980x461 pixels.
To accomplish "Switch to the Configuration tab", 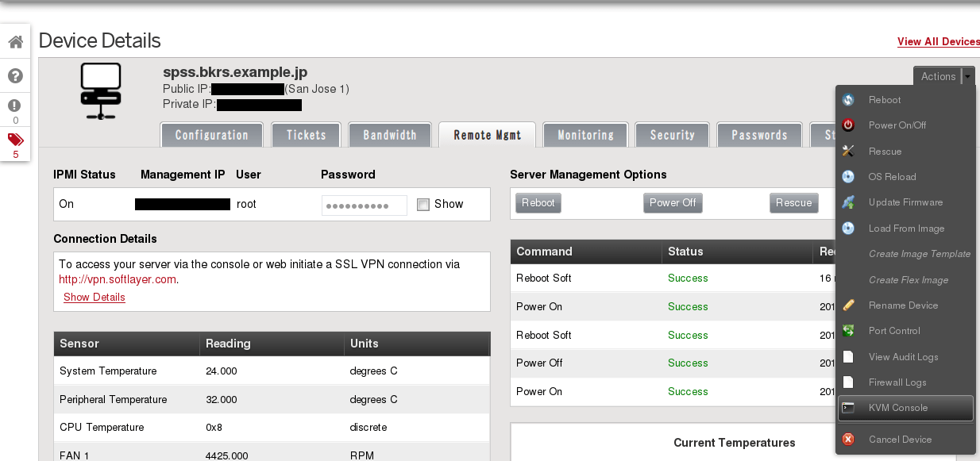I will point(211,135).
